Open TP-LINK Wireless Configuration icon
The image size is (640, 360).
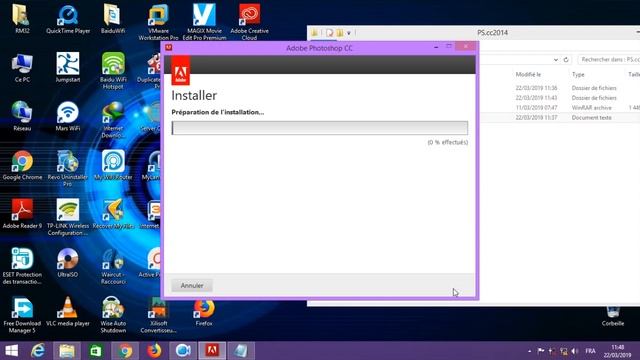click(68, 217)
